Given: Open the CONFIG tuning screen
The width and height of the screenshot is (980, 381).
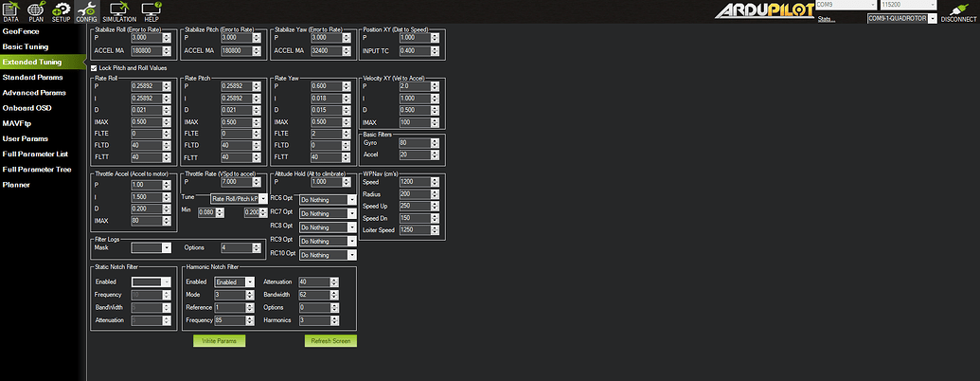Looking at the screenshot, I should (x=86, y=11).
